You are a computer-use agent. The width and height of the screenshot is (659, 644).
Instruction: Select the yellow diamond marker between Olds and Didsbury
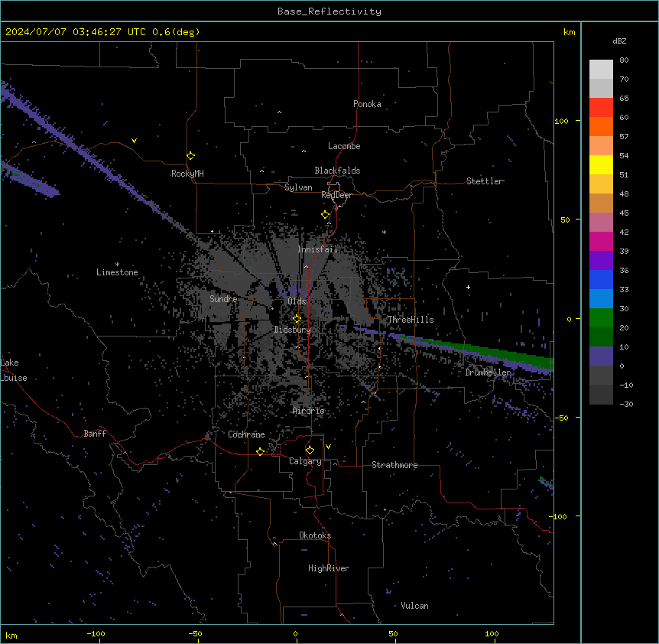[297, 319]
